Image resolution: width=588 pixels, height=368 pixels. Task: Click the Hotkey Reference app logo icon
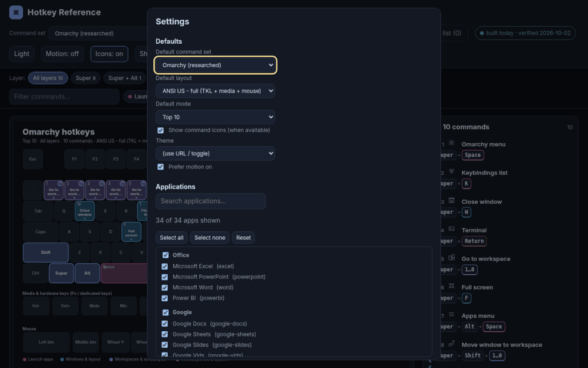[x=16, y=13]
